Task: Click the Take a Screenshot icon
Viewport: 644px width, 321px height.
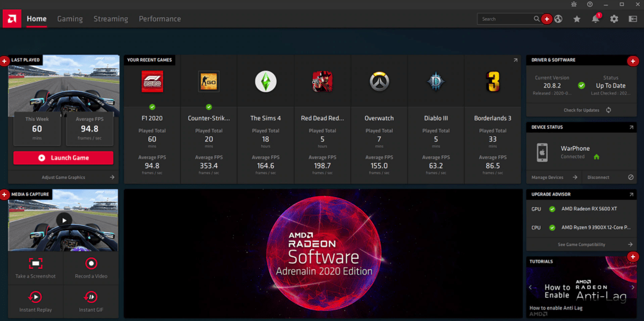Action: pyautogui.click(x=35, y=264)
